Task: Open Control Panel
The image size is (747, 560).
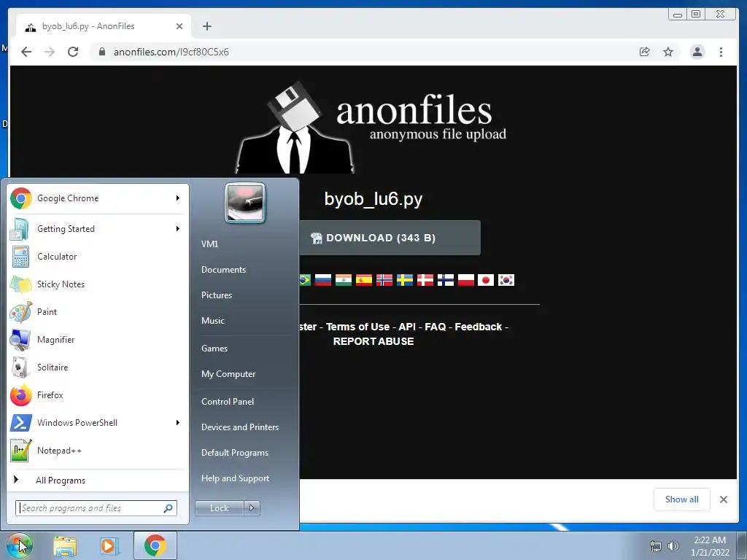Action: click(228, 402)
